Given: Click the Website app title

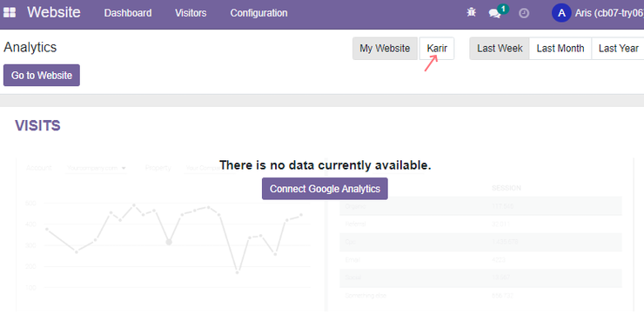Looking at the screenshot, I should [x=54, y=12].
